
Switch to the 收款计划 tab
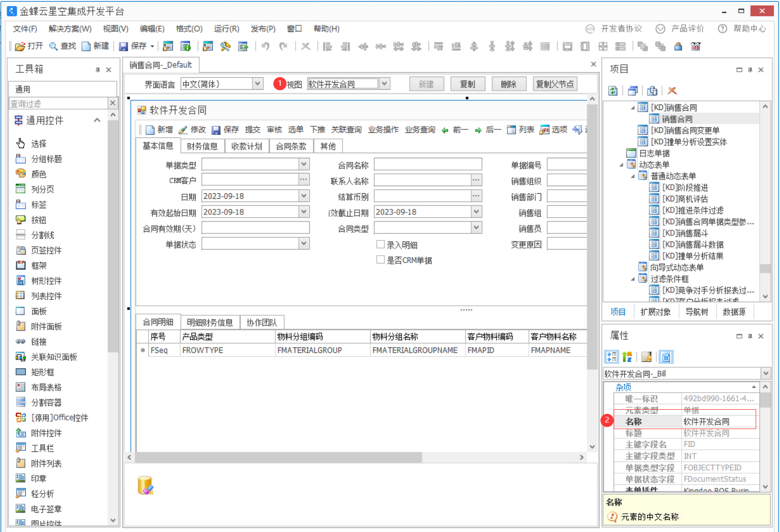(246, 146)
